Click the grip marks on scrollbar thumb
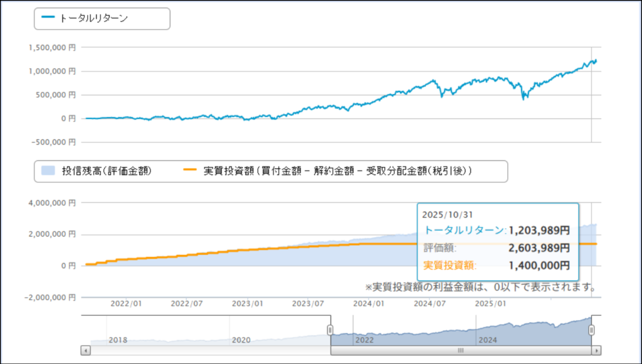 [460, 351]
